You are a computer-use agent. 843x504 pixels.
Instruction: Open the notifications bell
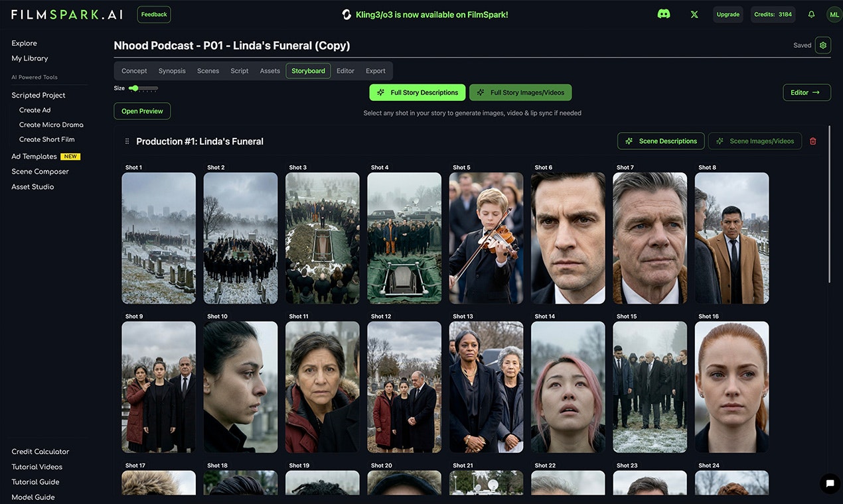[811, 14]
